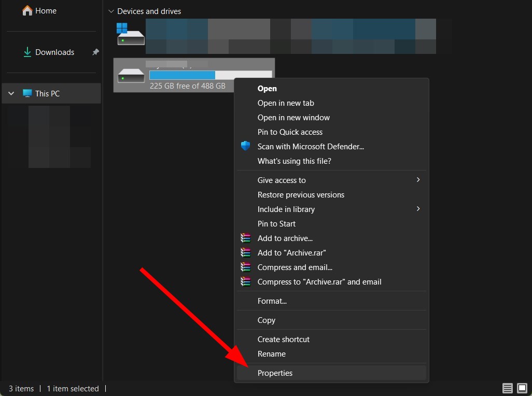Click the WinRAR icon beside Compress and email...
Screen dimensions: 532x396
[x=246, y=267]
